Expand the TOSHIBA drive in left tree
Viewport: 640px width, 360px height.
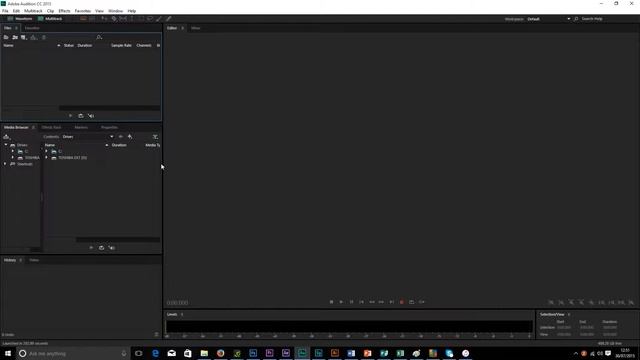pos(13,158)
